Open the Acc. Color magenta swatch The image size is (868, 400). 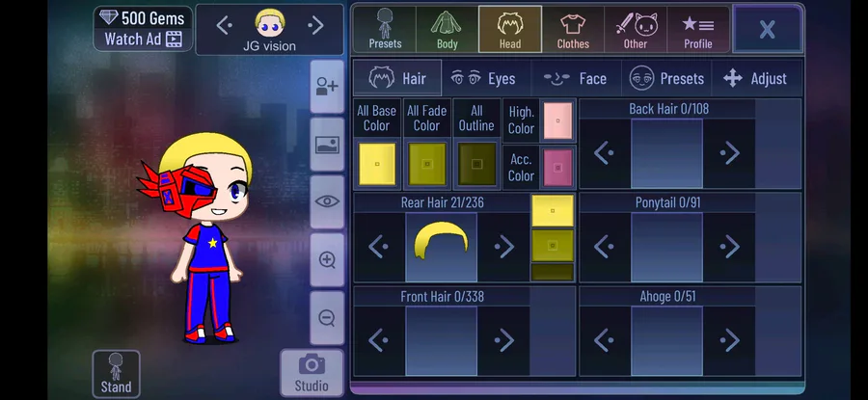(x=558, y=168)
